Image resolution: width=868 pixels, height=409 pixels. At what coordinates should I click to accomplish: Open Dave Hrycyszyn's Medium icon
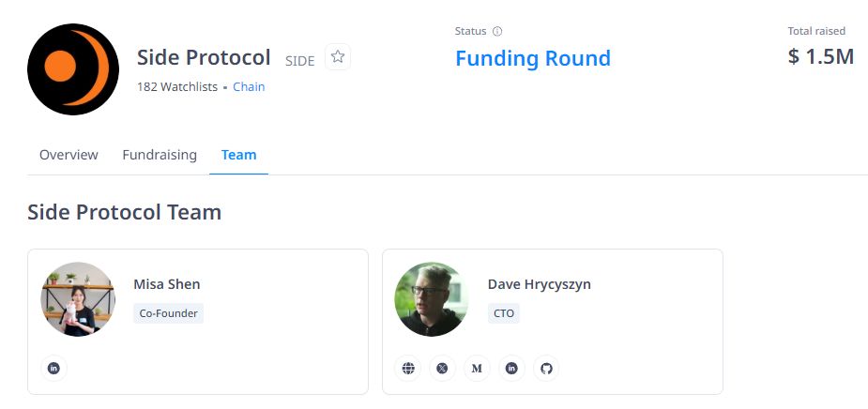477,369
